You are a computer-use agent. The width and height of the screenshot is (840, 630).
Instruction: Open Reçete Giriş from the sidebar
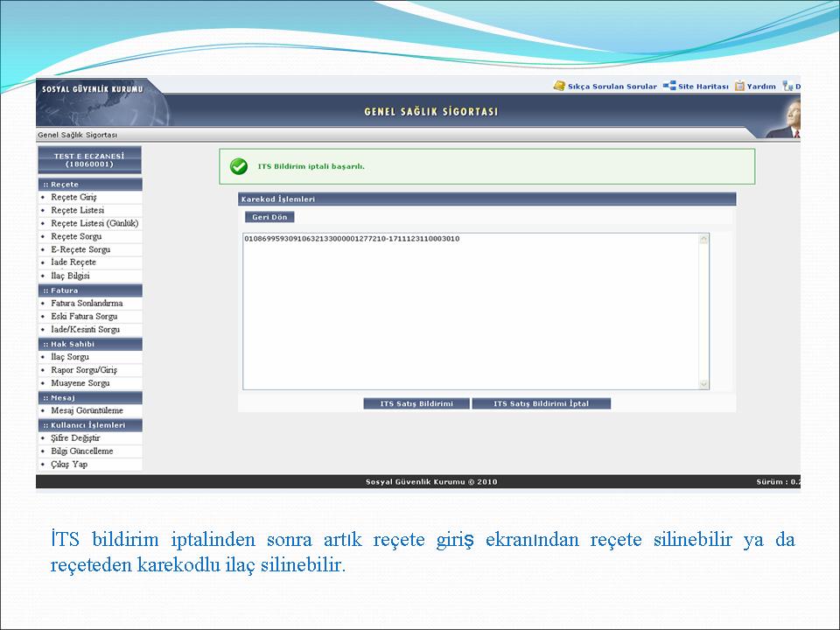pos(73,198)
